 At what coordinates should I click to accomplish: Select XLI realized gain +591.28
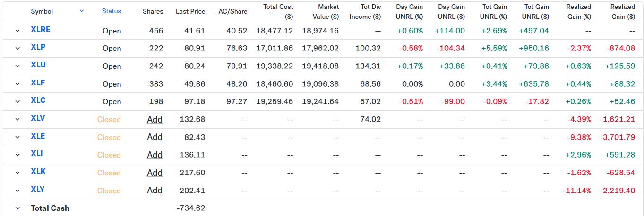point(620,155)
